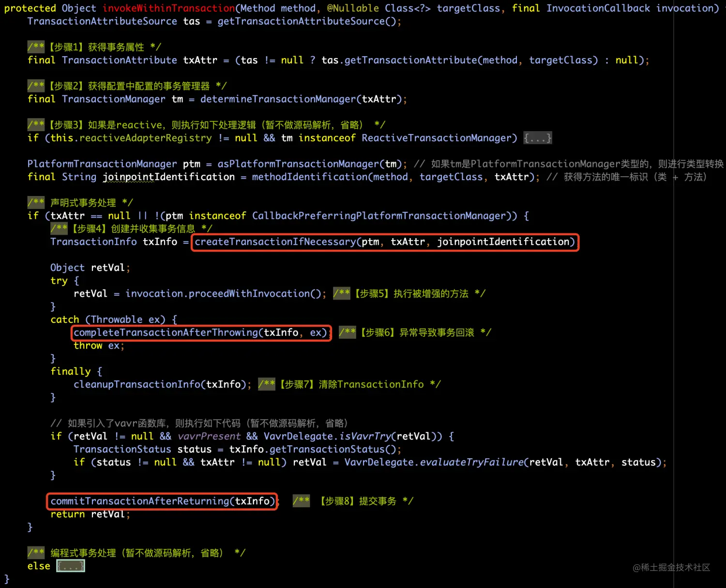Expand the folded reactive if-block {...}
The height and width of the screenshot is (588, 726).
[538, 138]
